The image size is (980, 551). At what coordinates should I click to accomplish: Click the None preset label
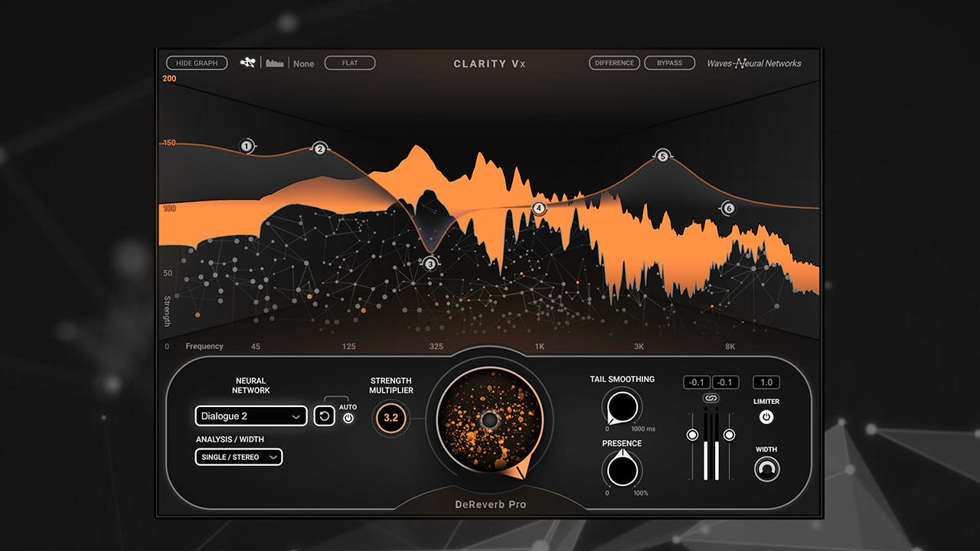[x=304, y=64]
